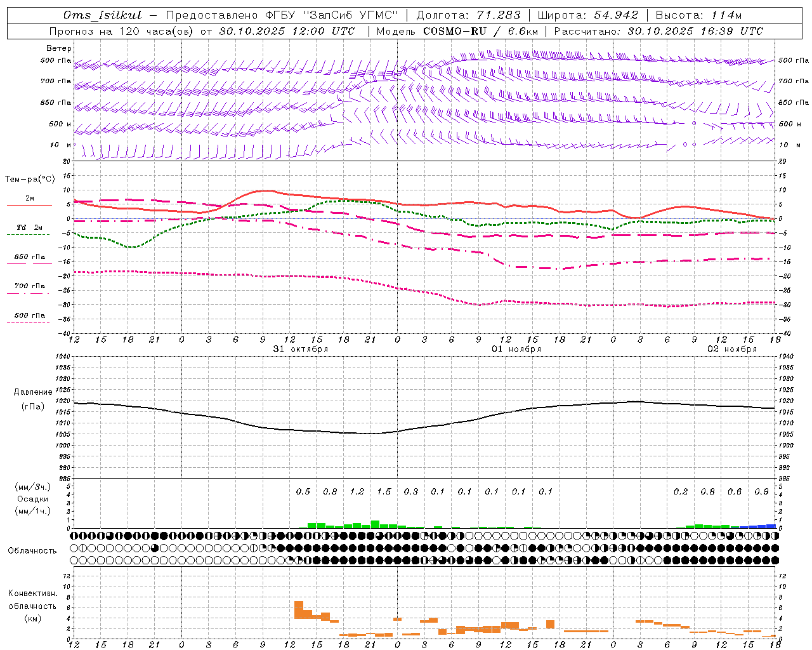The image size is (812, 650).
Task: Click the Давление panel label
Action: click(33, 392)
